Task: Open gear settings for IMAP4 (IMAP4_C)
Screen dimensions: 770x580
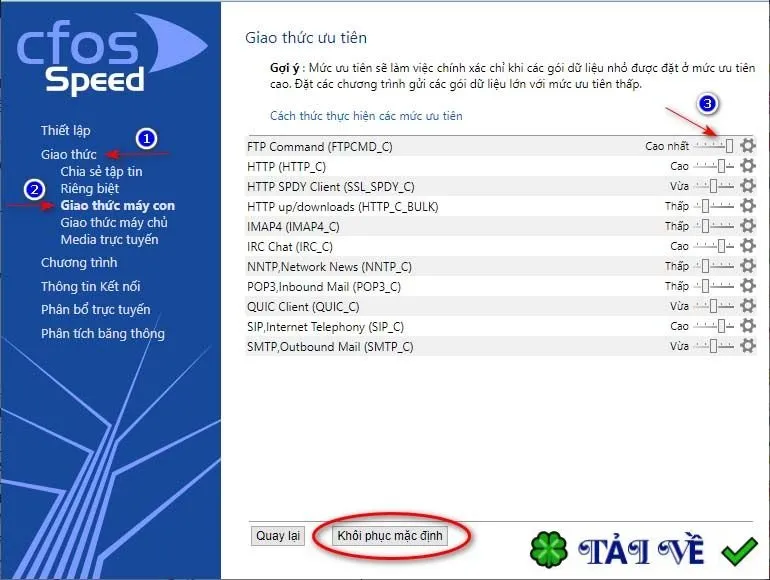Action: (x=747, y=226)
